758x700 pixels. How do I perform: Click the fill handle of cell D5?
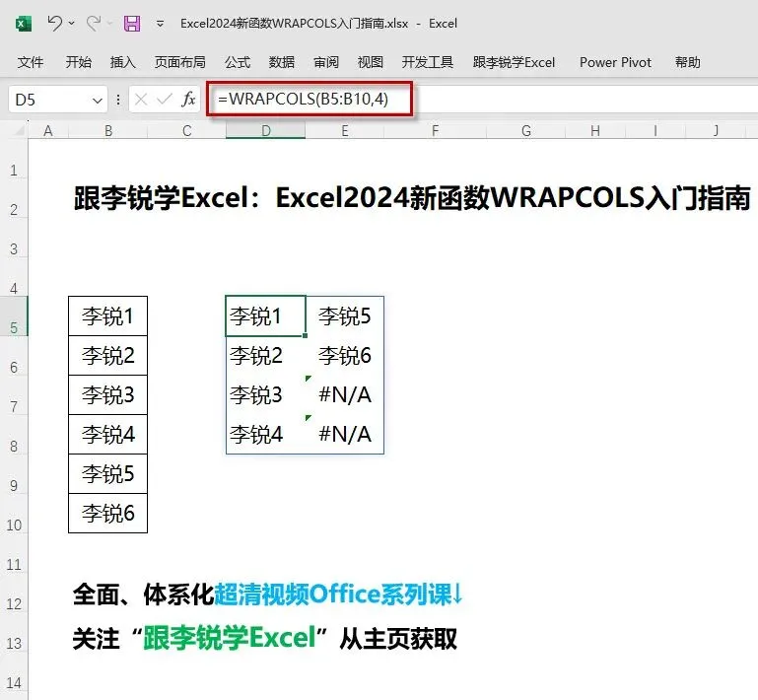pos(305,335)
